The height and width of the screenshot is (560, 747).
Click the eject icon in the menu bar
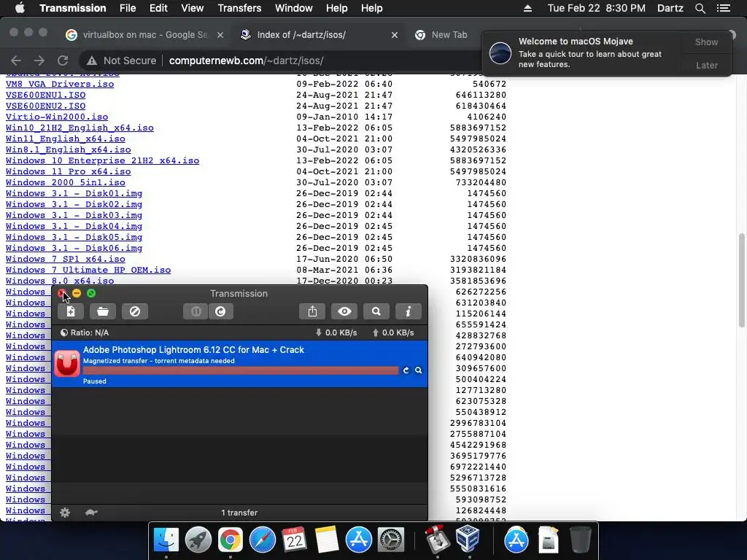point(527,8)
